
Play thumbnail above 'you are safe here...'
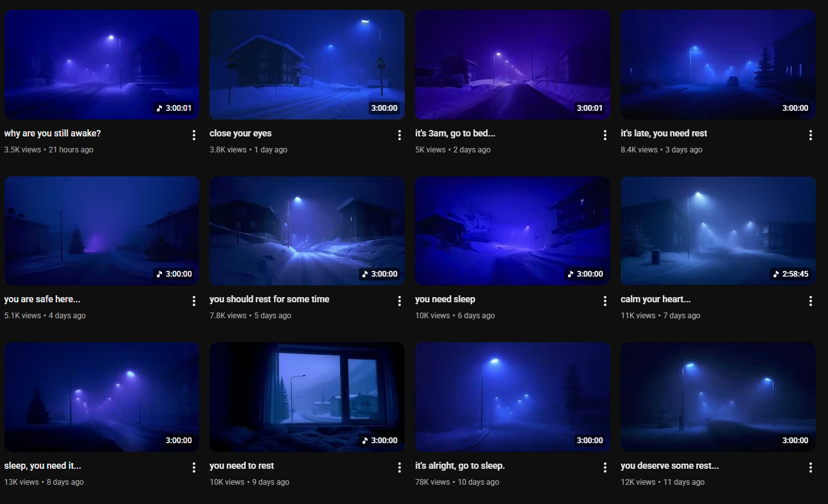point(102,231)
